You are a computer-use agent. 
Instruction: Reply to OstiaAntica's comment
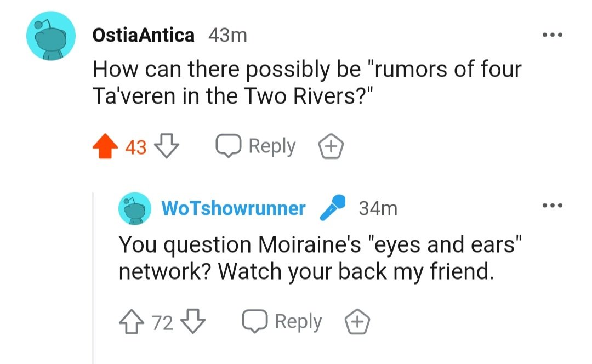point(255,147)
